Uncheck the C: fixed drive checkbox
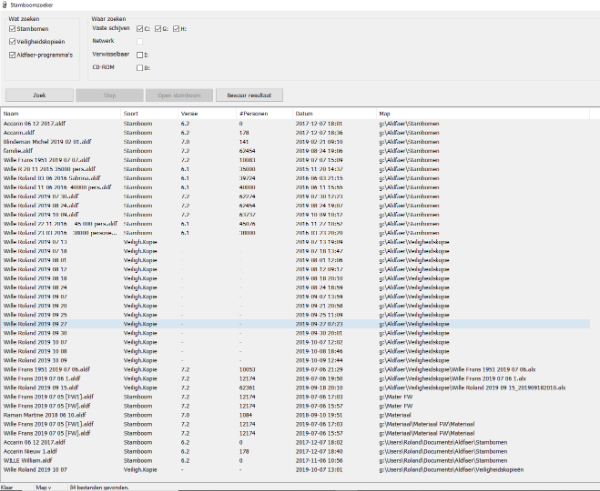Screen dimensions: 600x491 pos(140,29)
